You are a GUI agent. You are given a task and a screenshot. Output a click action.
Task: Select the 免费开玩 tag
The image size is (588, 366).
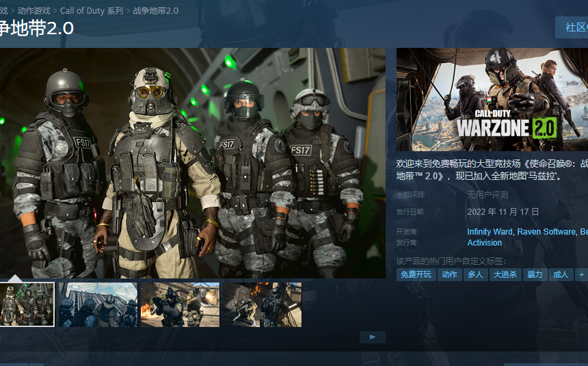point(416,274)
